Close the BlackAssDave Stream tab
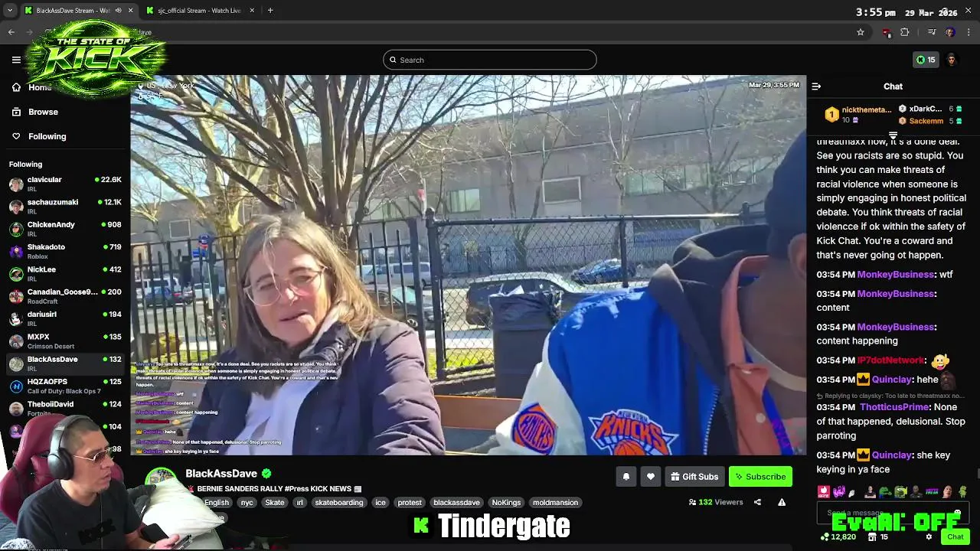Screen dimensions: 980x551 pos(130,11)
